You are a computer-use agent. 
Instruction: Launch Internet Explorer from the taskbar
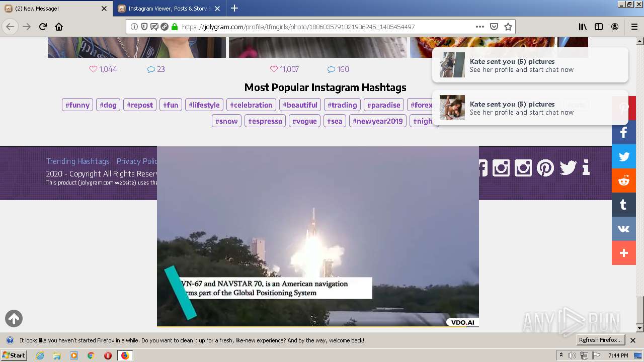[40, 355]
